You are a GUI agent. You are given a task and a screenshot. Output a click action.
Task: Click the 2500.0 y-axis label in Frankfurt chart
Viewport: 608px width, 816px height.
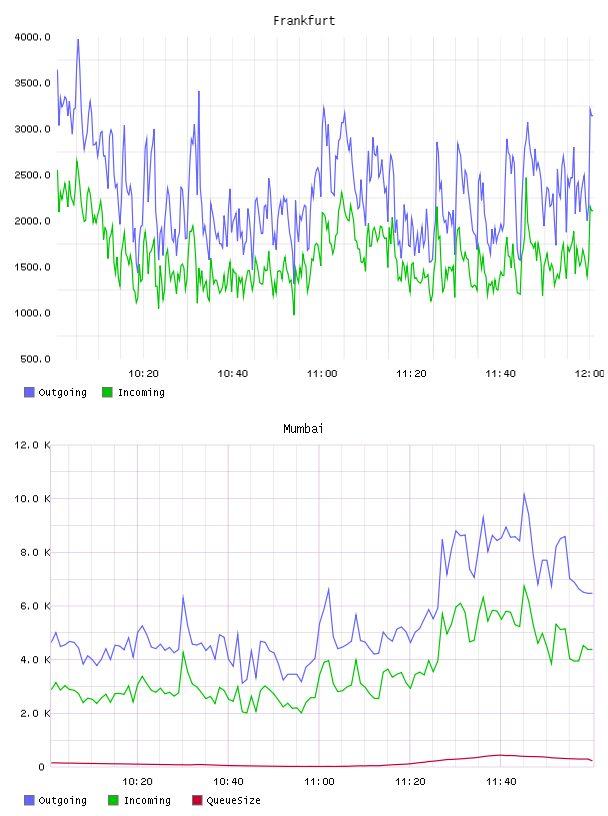[32, 175]
